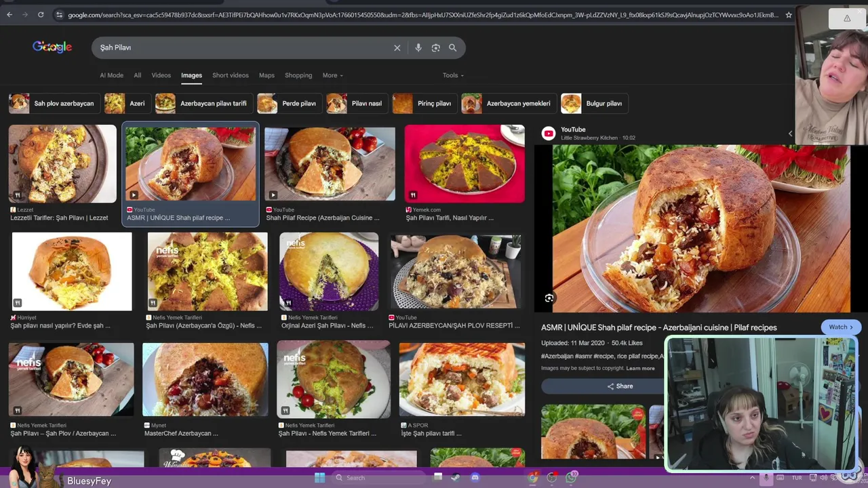
Task: Open AI Mode tab
Action: [x=112, y=75]
